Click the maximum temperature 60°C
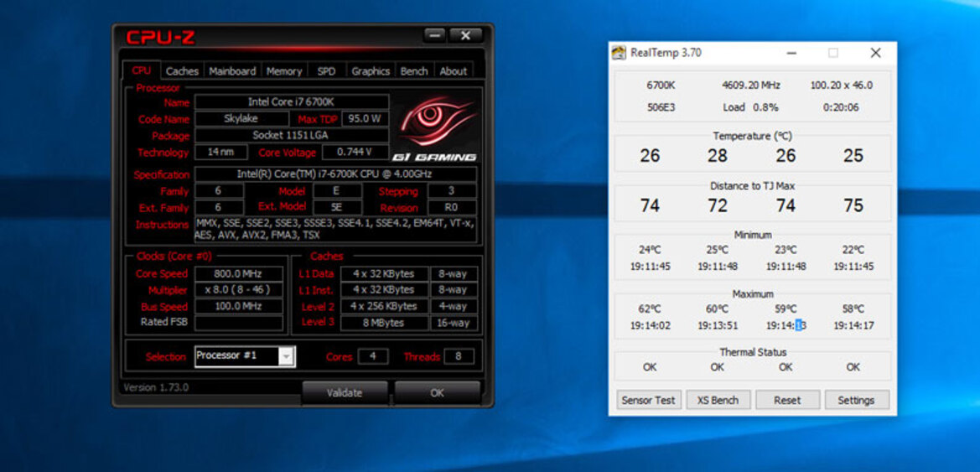 pyautogui.click(x=718, y=309)
